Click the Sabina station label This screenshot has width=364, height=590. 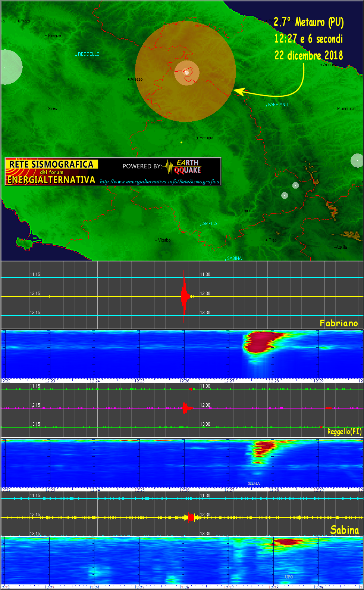[x=344, y=530]
